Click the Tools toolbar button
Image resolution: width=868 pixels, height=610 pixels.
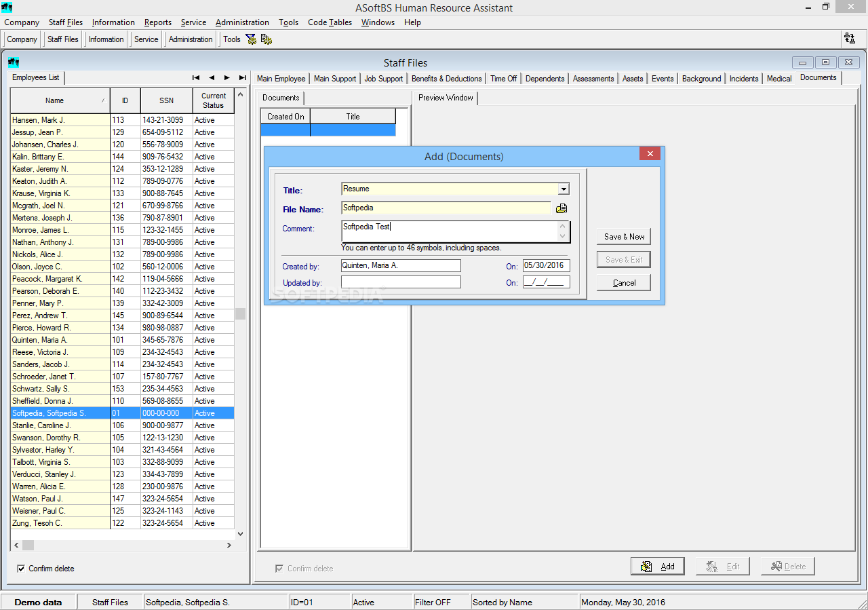[232, 39]
